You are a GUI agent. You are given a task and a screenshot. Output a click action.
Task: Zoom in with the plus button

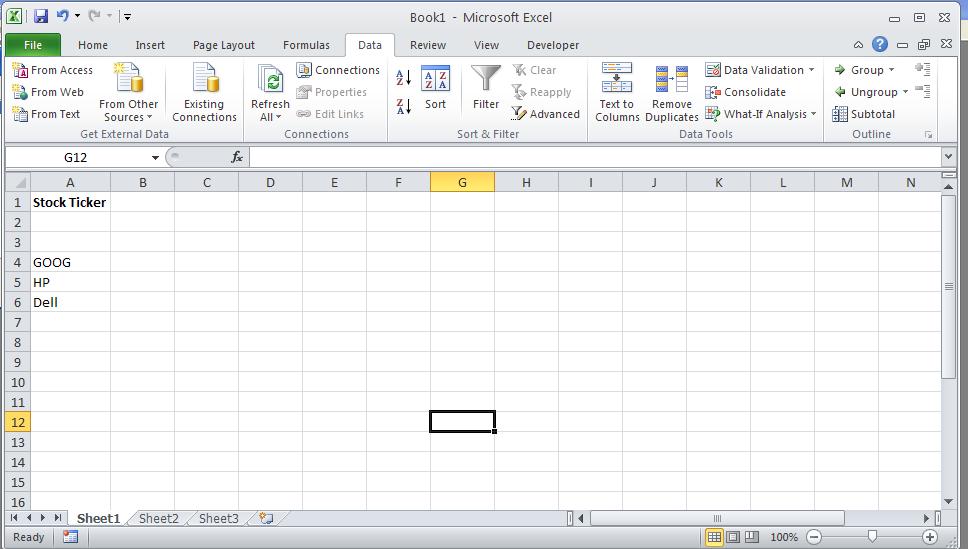pos(930,537)
